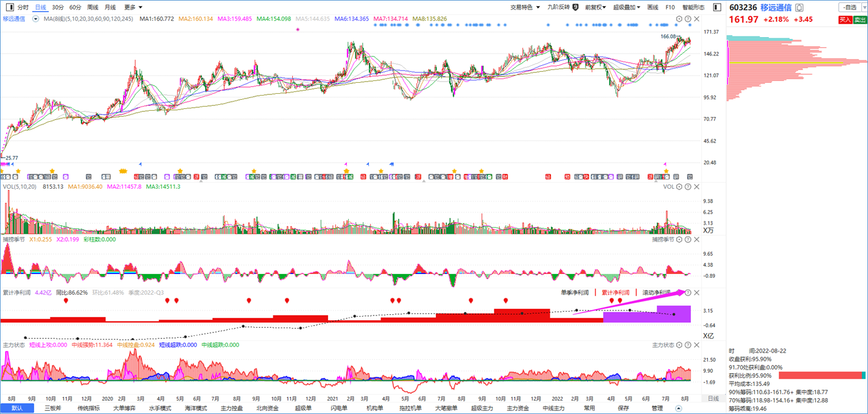The height and width of the screenshot is (414, 868).
Task: Open help icon of main MA chart
Action: pyautogui.click(x=688, y=19)
